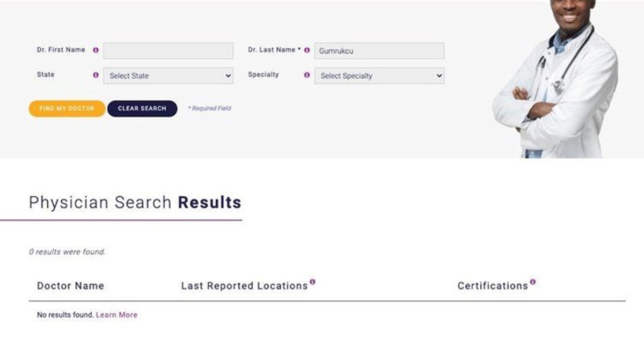Click the "0 results were found" text
Viewport: 644px width, 340px height.
click(x=67, y=252)
